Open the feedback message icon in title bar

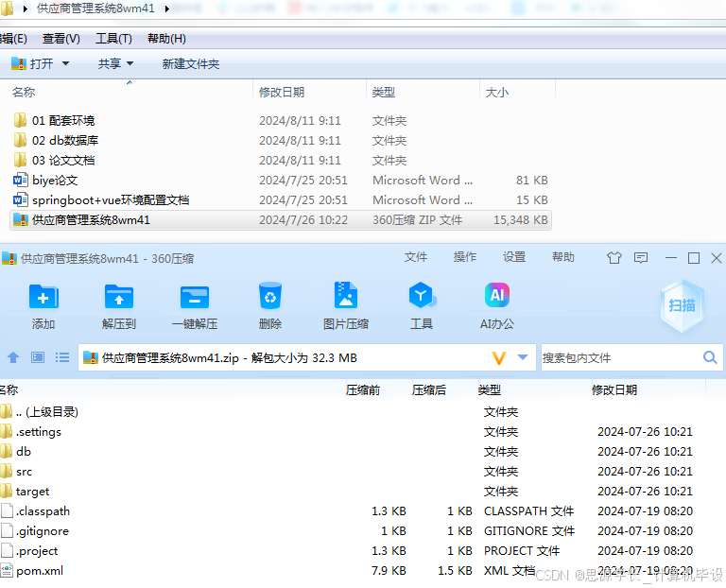(x=641, y=258)
